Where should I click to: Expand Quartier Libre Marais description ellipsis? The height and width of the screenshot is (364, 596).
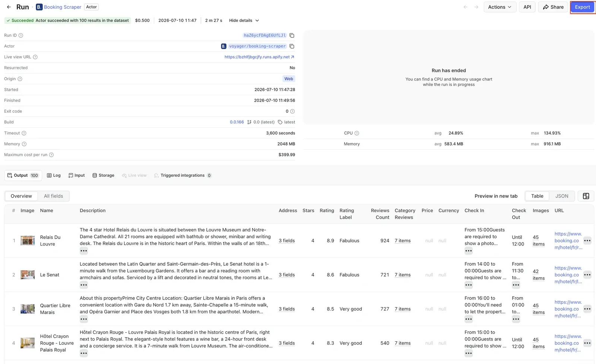[84, 319]
